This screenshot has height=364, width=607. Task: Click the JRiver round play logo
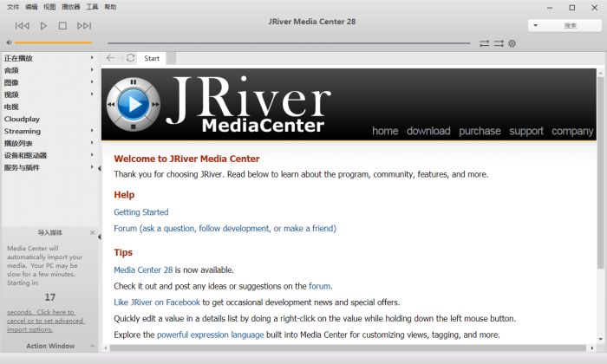(134, 104)
